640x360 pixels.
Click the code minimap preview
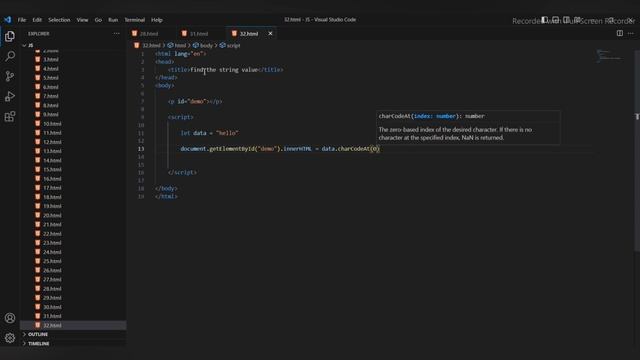click(x=609, y=56)
